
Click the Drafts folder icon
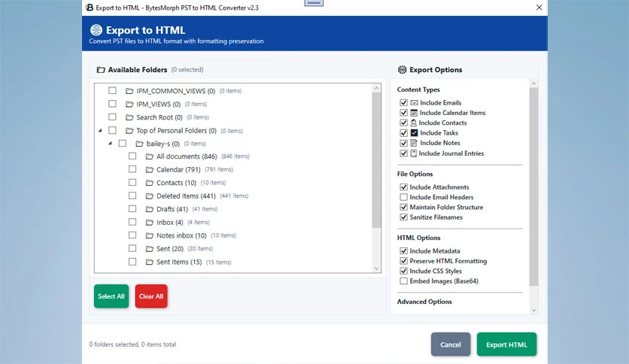point(149,209)
